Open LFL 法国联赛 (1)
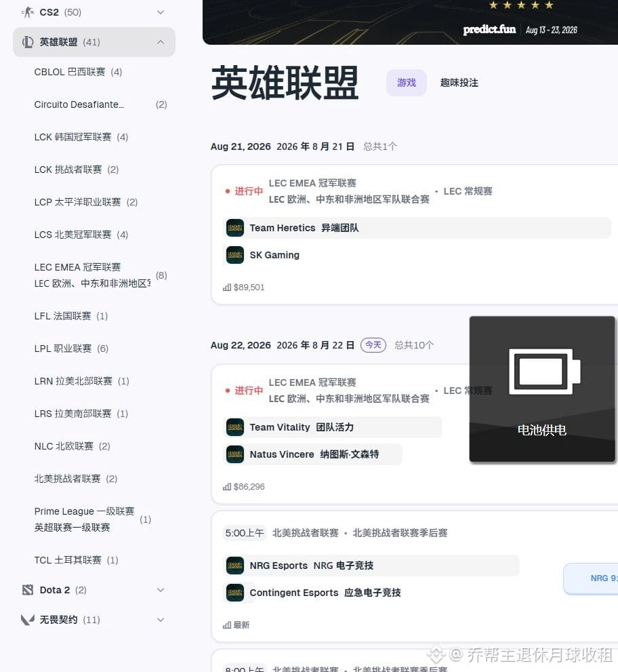The image size is (618, 672). [71, 316]
